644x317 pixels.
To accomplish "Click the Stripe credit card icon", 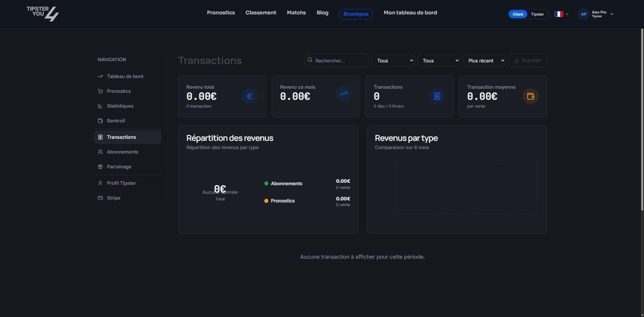I will tap(100, 198).
